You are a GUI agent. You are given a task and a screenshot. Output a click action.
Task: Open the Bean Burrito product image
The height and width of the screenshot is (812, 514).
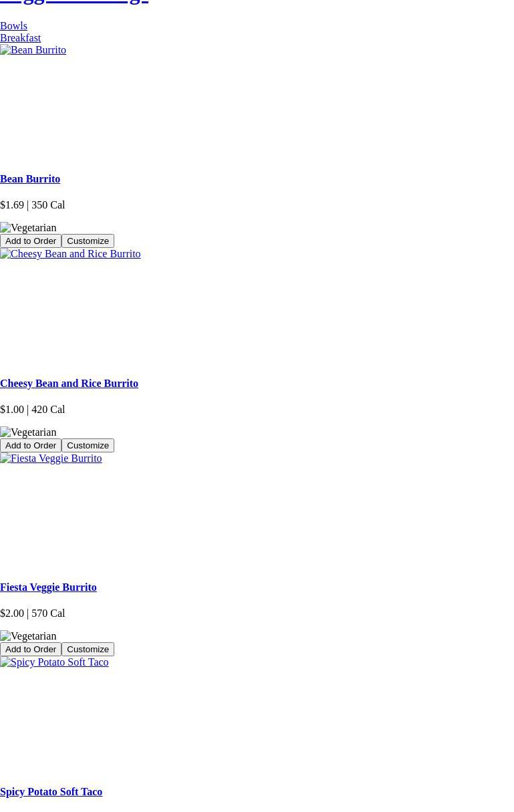tap(33, 50)
